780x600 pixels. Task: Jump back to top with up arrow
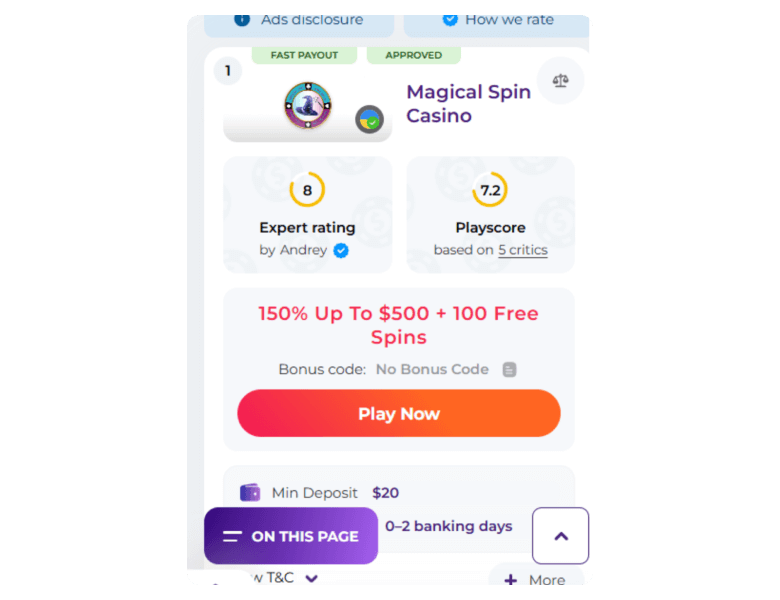561,536
